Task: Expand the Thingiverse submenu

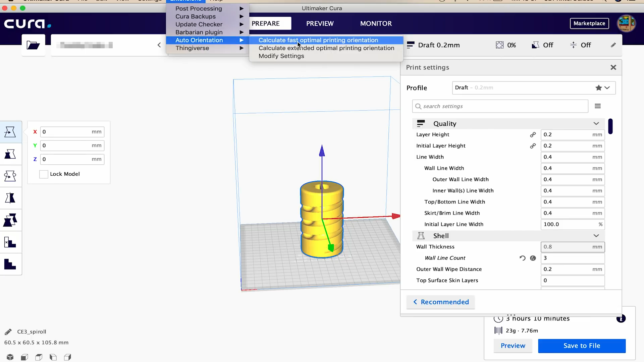Action: [208, 48]
